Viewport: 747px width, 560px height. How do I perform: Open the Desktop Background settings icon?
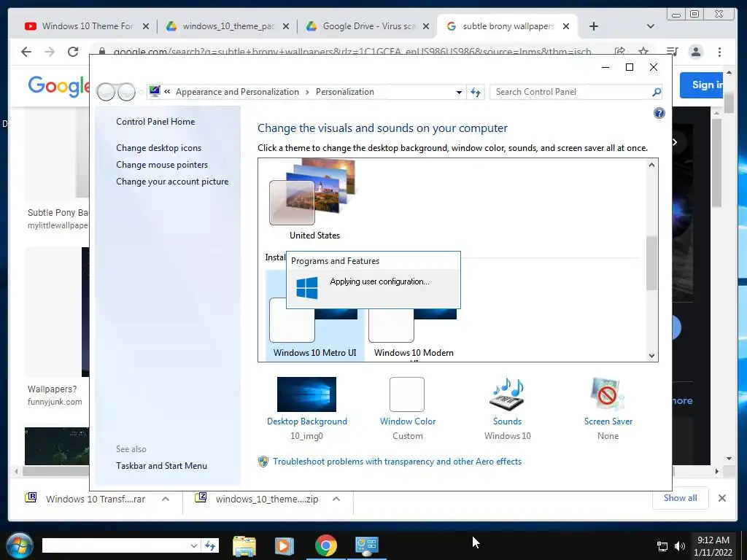pyautogui.click(x=306, y=394)
